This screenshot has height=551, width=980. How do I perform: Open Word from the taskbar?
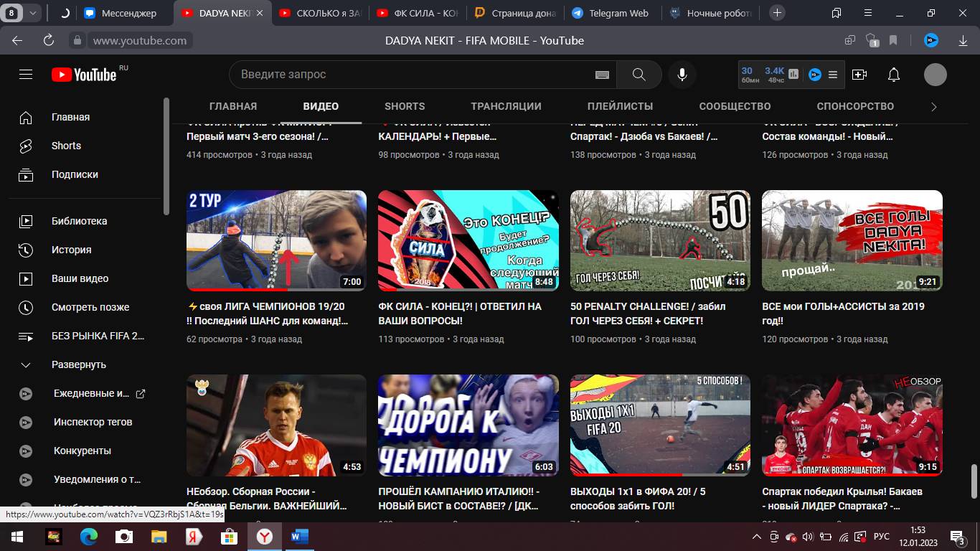tap(299, 537)
